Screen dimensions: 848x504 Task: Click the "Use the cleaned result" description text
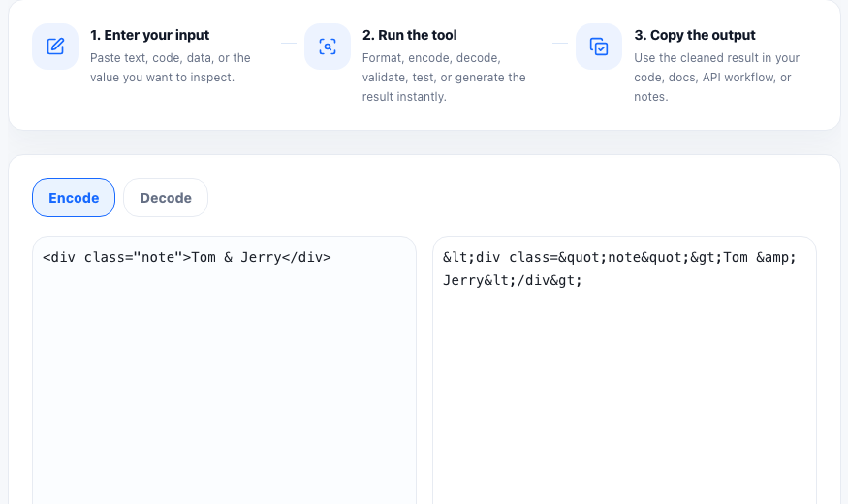(x=716, y=78)
